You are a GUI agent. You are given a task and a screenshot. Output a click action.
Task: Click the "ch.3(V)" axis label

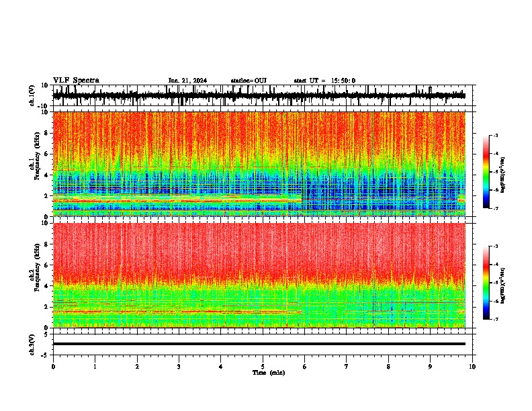pyautogui.click(x=32, y=345)
